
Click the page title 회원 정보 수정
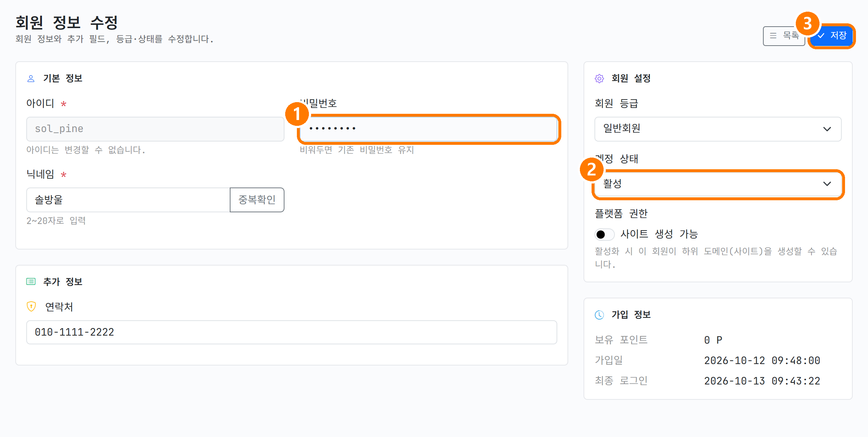coord(66,23)
